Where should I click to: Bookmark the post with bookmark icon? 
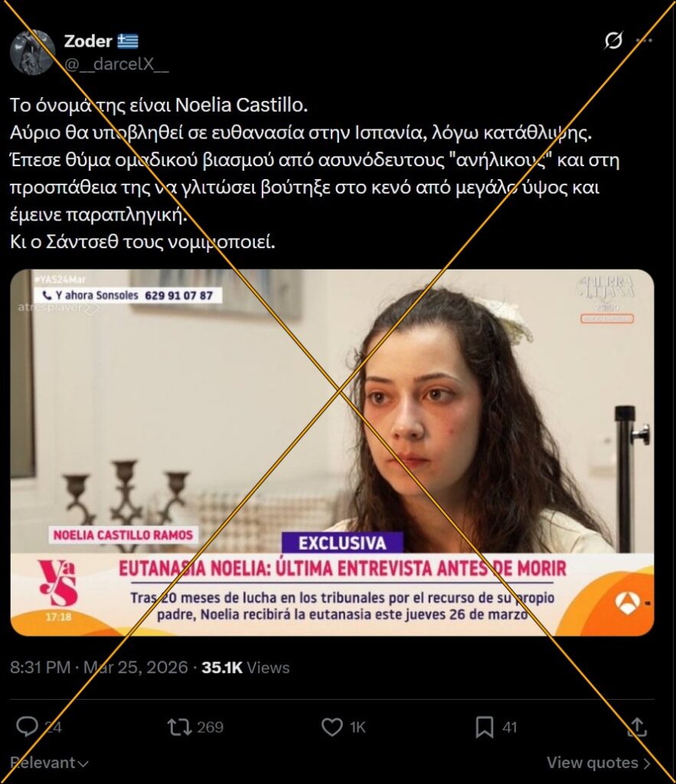point(484,727)
